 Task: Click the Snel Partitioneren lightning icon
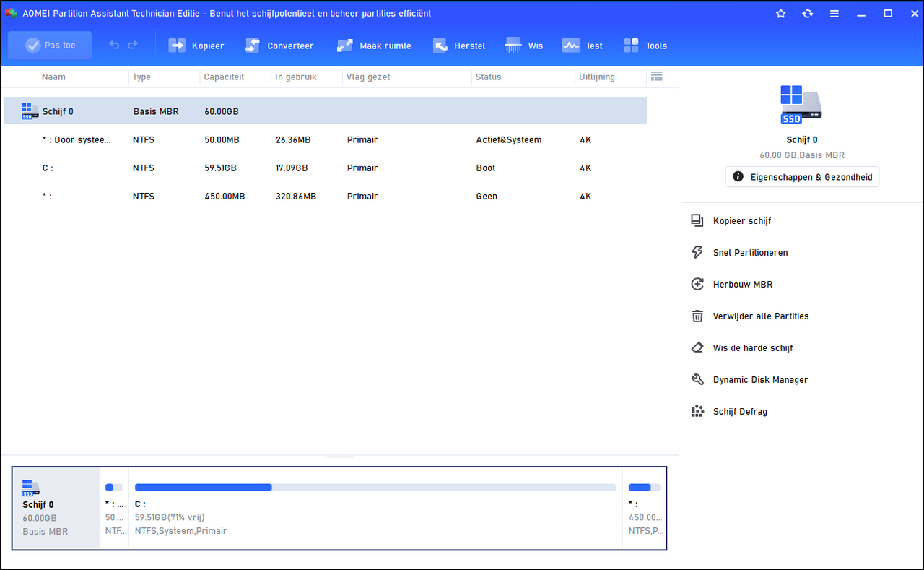[x=697, y=252]
